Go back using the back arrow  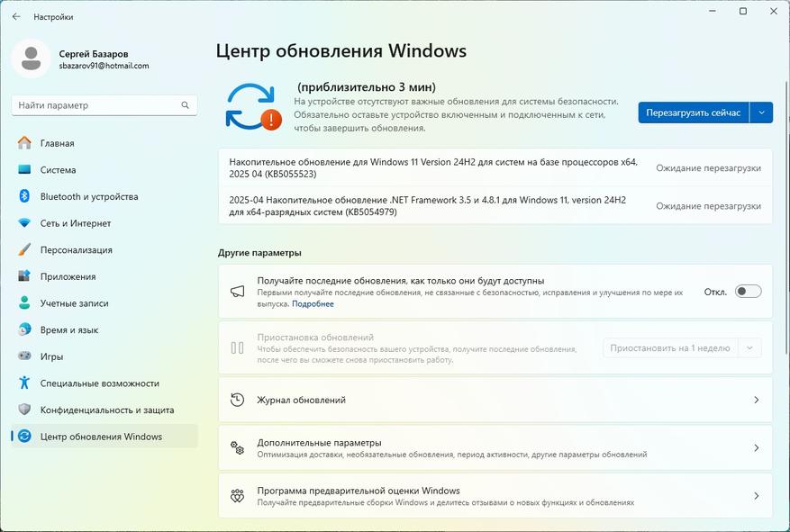16,16
